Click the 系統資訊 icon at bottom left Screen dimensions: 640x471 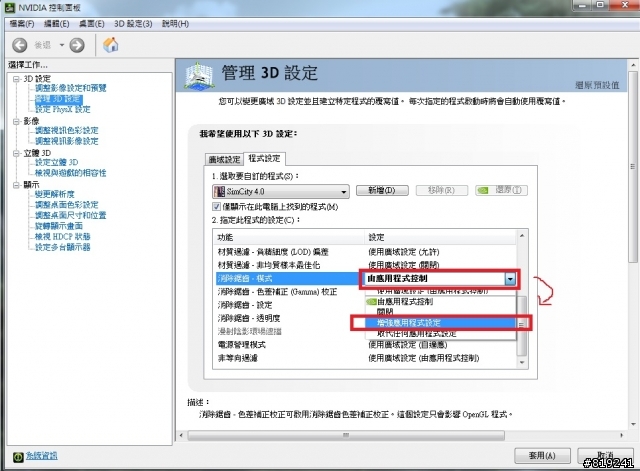pos(18,457)
